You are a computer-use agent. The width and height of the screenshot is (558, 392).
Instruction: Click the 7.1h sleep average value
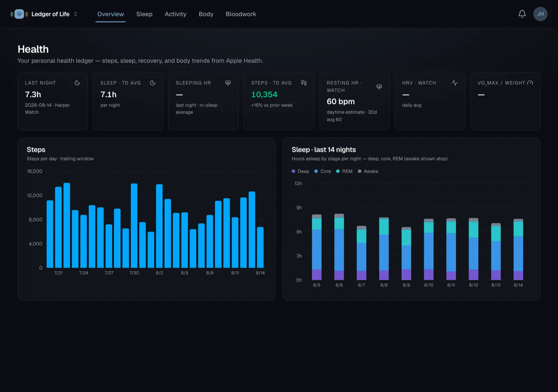(108, 95)
